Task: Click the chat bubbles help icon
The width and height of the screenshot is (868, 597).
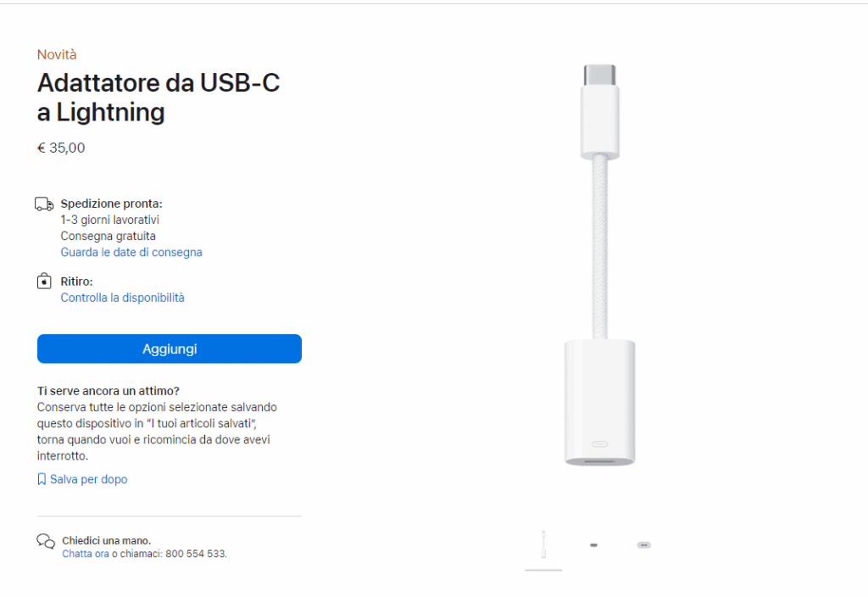Action: (x=46, y=541)
